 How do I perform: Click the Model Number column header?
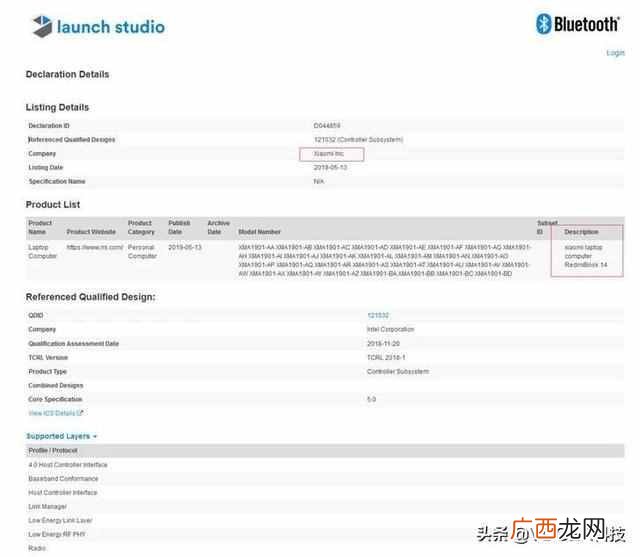tap(259, 232)
